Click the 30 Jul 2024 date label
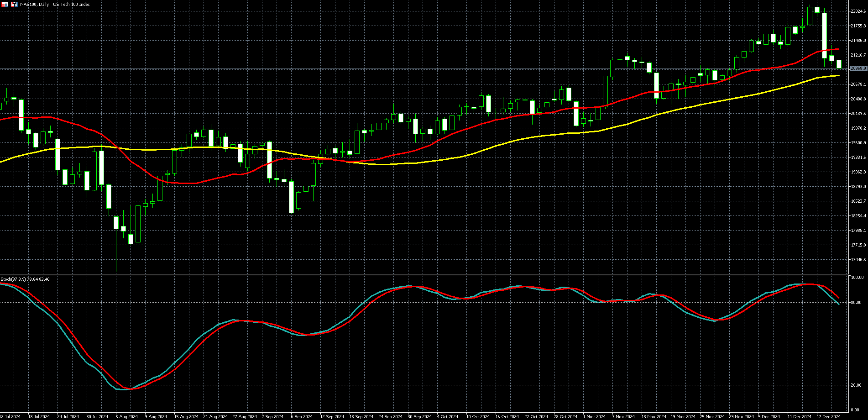 pyautogui.click(x=97, y=417)
